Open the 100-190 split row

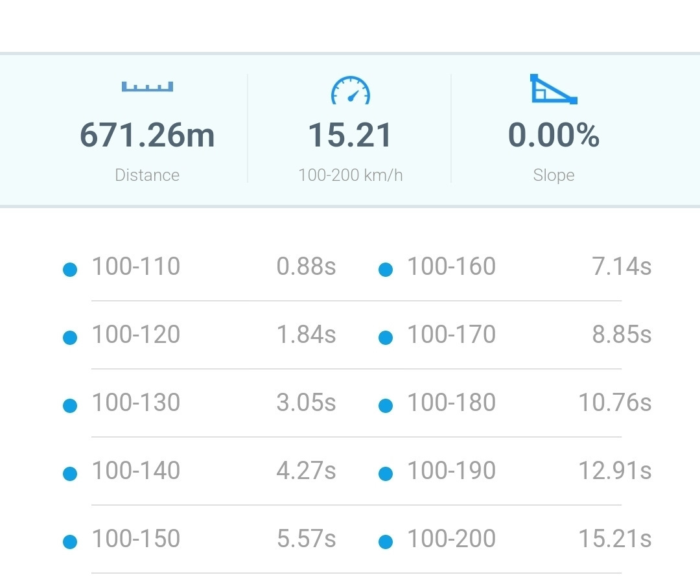(x=515, y=471)
